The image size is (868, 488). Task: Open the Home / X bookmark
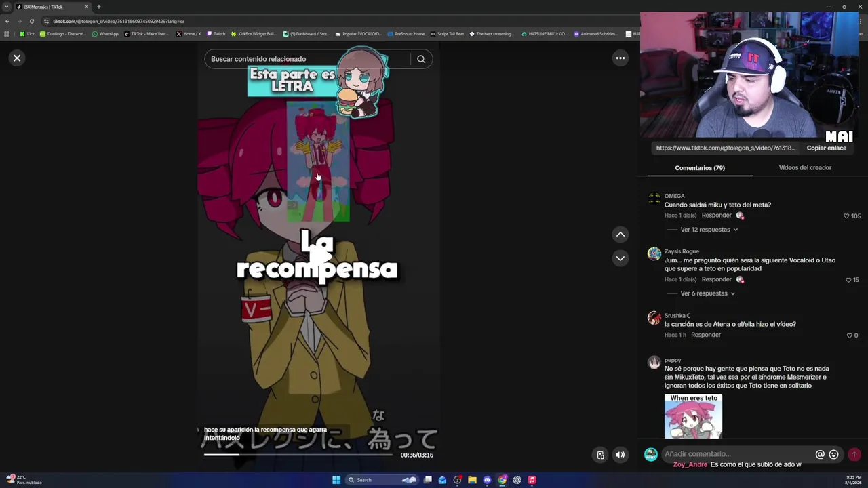(189, 33)
